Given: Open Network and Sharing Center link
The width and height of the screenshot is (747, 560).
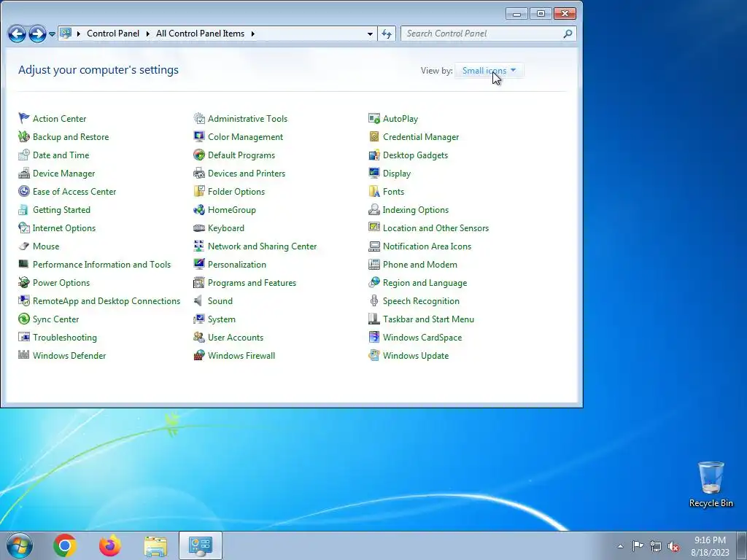Looking at the screenshot, I should (262, 246).
